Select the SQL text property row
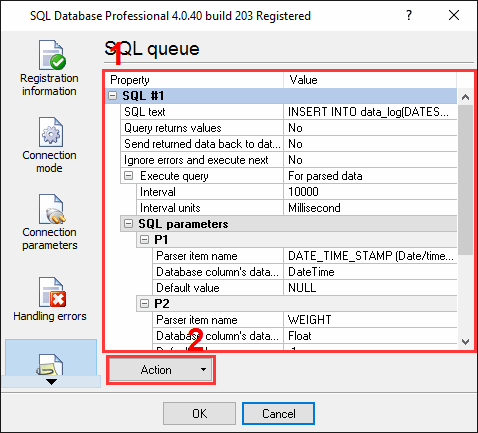The height and width of the screenshot is (433, 478). click(x=202, y=112)
